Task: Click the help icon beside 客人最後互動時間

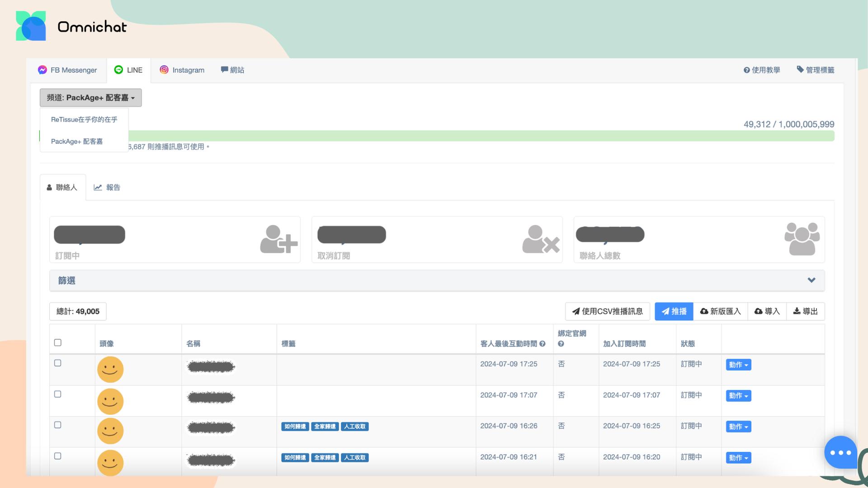Action: pos(542,344)
